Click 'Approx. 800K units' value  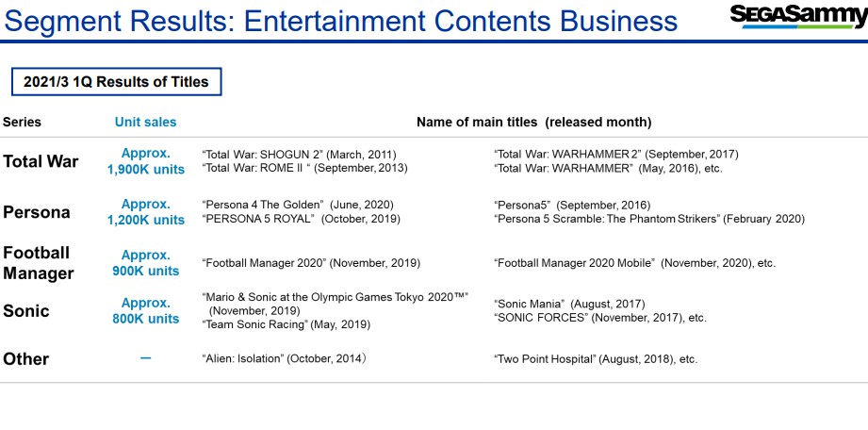(x=146, y=311)
